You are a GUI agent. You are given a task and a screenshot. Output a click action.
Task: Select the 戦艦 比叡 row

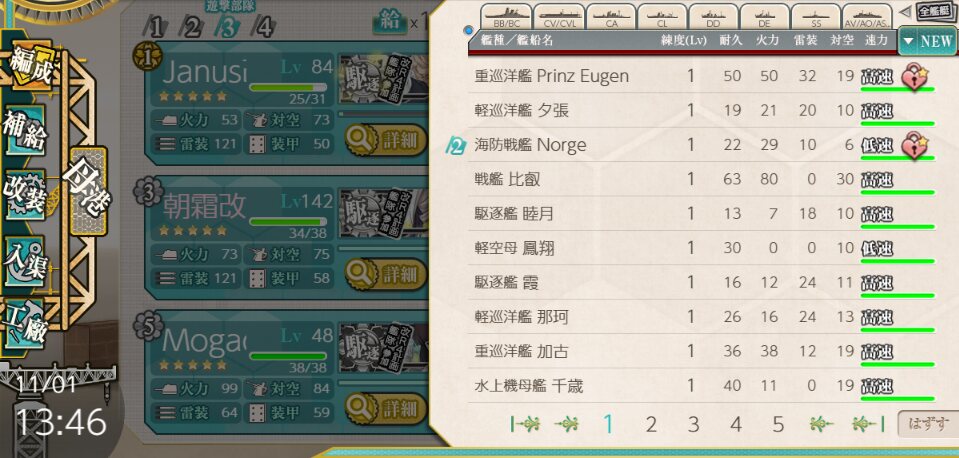tap(702, 179)
